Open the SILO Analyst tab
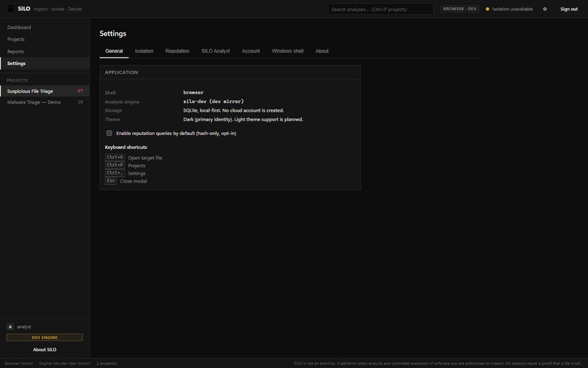Image resolution: width=588 pixels, height=368 pixels. (216, 51)
